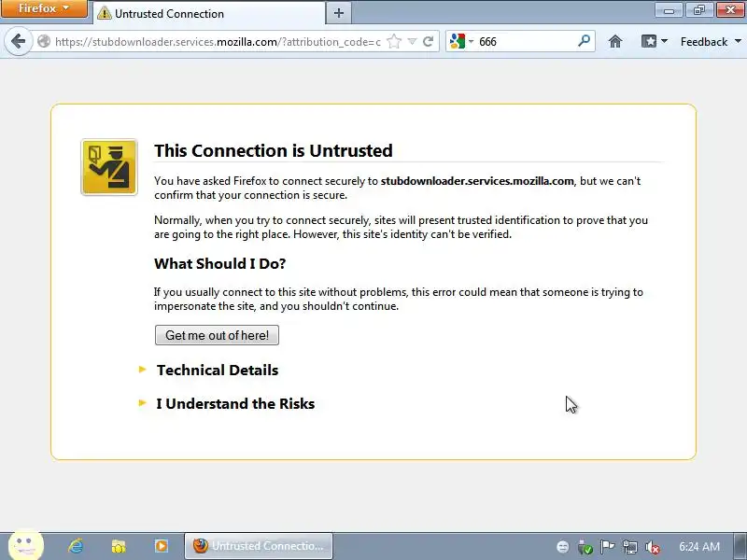The height and width of the screenshot is (560, 747).
Task: Open the orange Firefox menu button
Action: pos(44,8)
